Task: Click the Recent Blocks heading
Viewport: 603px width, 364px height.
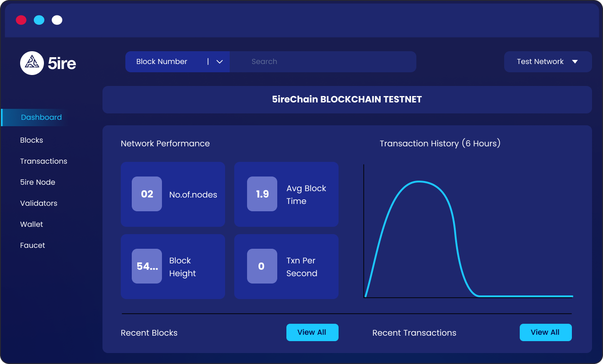Action: (x=149, y=333)
